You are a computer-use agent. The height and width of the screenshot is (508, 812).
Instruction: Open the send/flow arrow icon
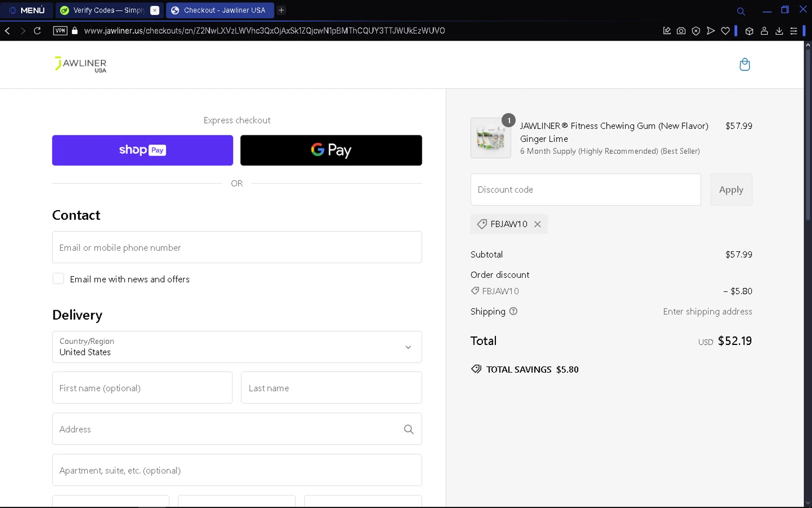[x=711, y=31]
